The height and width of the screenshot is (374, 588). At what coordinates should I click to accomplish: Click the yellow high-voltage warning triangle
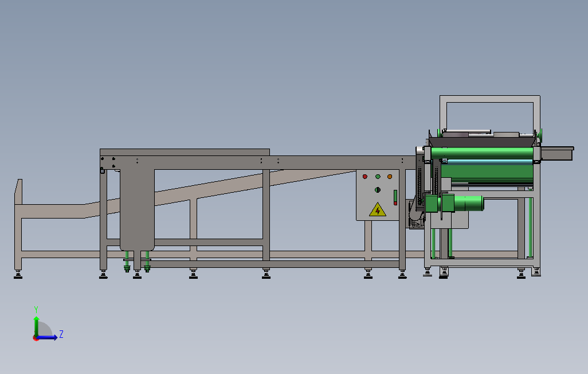378,209
